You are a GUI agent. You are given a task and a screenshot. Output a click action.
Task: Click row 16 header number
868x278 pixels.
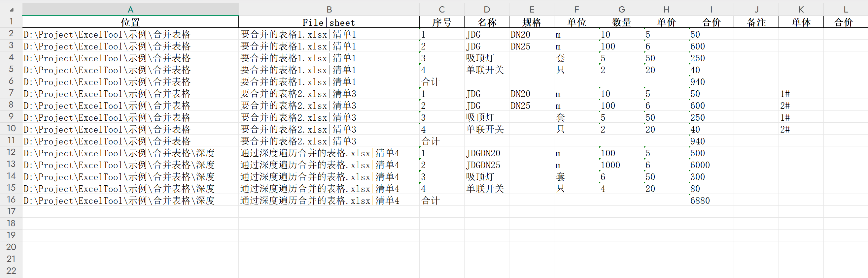(x=11, y=200)
